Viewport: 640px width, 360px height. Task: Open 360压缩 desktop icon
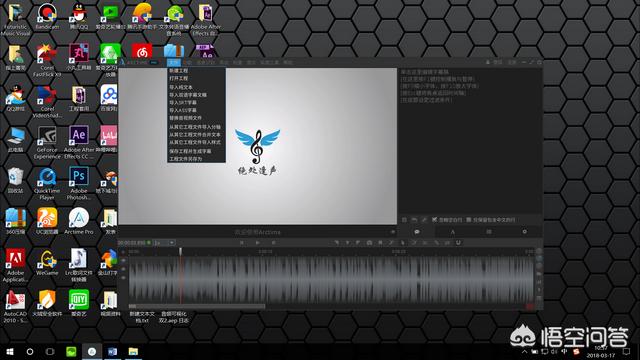pos(16,221)
